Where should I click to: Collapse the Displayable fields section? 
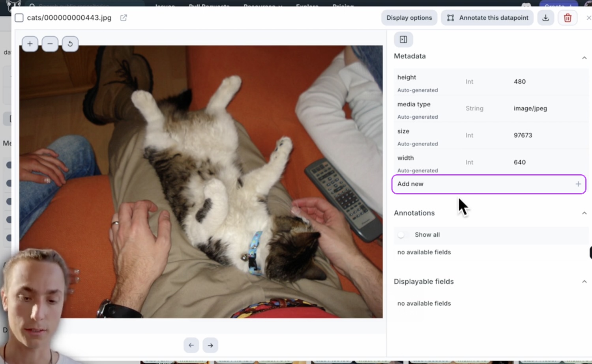pos(584,282)
